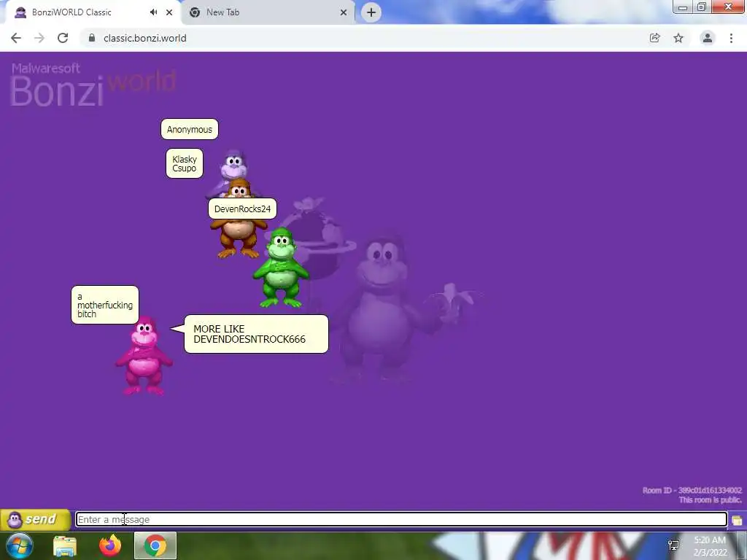Image resolution: width=747 pixels, height=560 pixels.
Task: Go back using browser back arrow
Action: [x=16, y=38]
